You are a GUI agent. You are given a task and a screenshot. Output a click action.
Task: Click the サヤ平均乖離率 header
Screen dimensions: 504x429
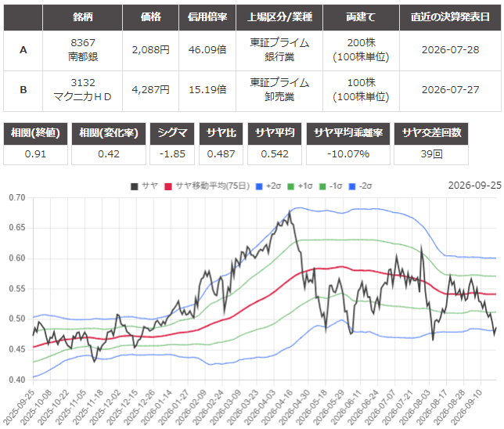[348, 133]
